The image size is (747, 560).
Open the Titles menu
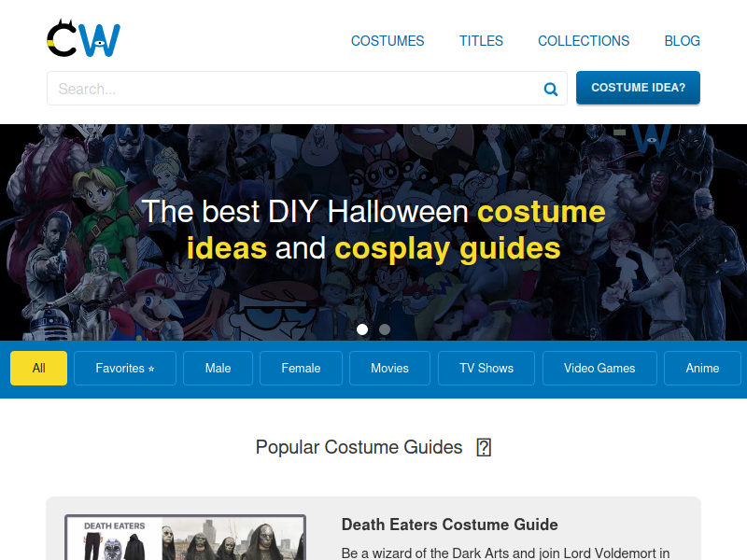click(x=481, y=41)
